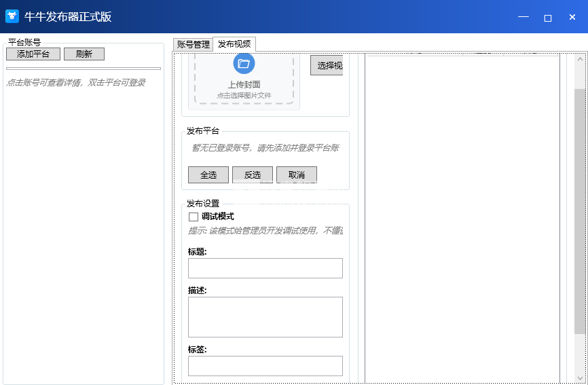Click the upload cover folder icon
Viewport: 588px width, 385px height.
244,64
